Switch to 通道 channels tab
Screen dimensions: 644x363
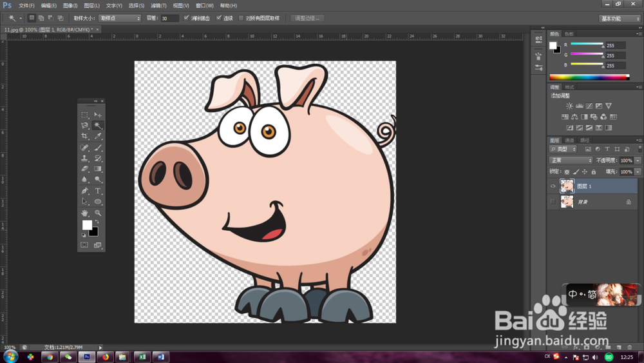point(570,140)
